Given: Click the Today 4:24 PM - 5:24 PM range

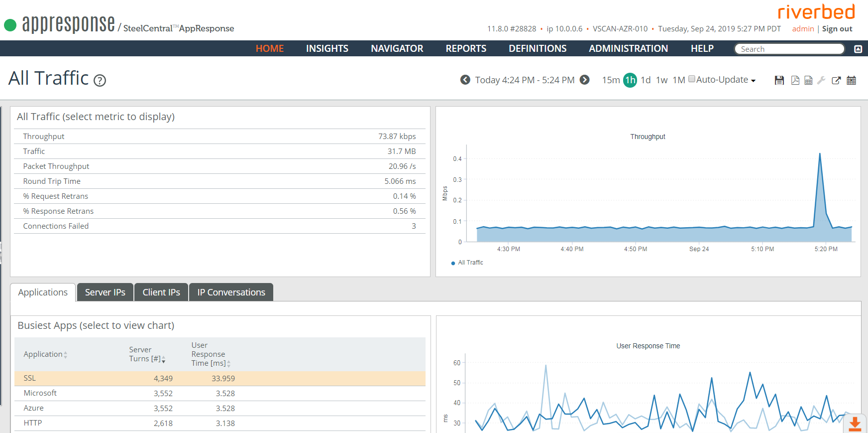Looking at the screenshot, I should click(x=525, y=80).
